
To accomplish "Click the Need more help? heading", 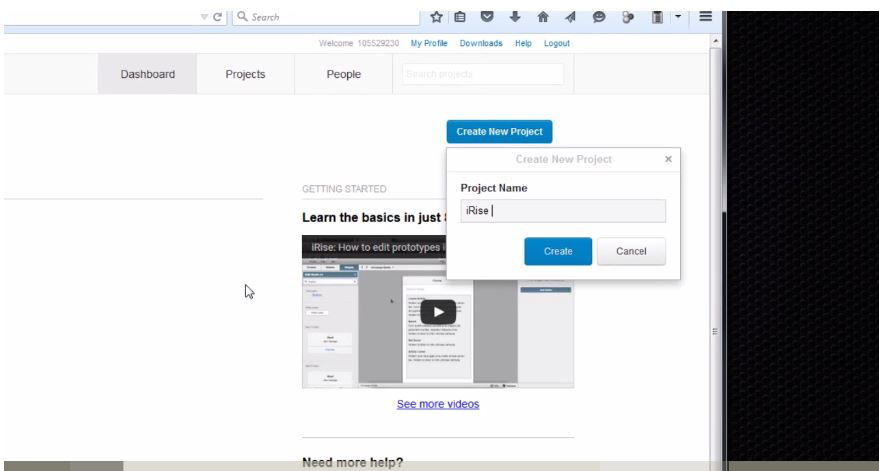I will coord(353,463).
